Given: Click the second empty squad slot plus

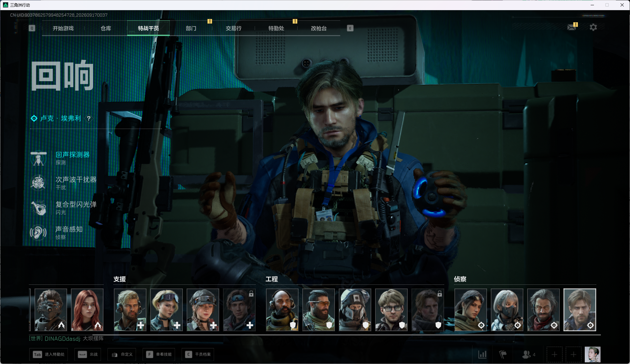Looking at the screenshot, I should pyautogui.click(x=574, y=355).
